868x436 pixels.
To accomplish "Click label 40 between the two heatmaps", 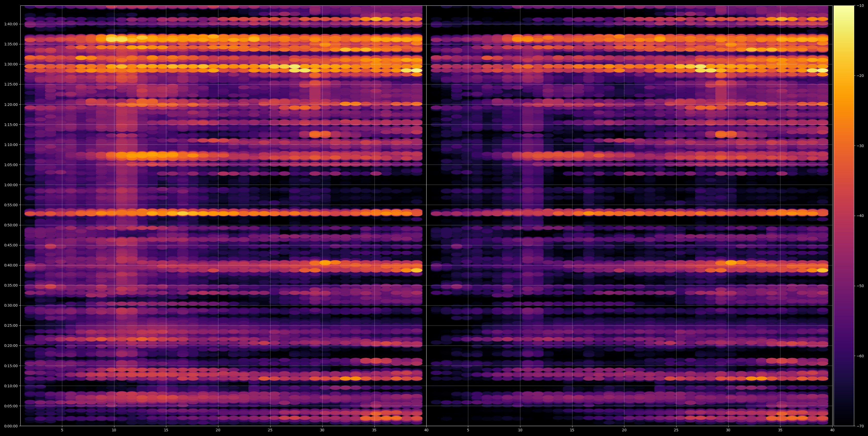I will 426,430.
